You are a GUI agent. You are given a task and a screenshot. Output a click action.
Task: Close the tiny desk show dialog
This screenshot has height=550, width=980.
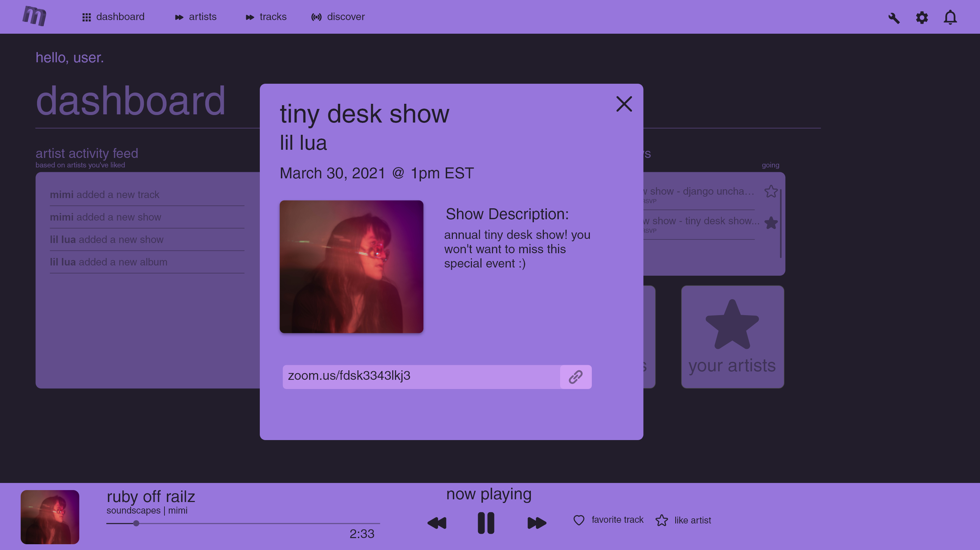click(x=624, y=104)
